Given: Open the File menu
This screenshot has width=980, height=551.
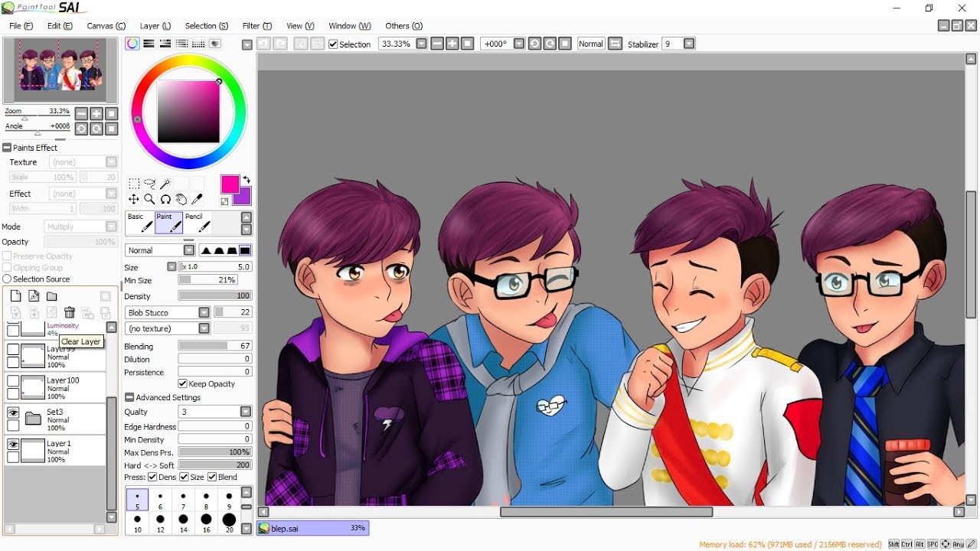Looking at the screenshot, I should [21, 26].
